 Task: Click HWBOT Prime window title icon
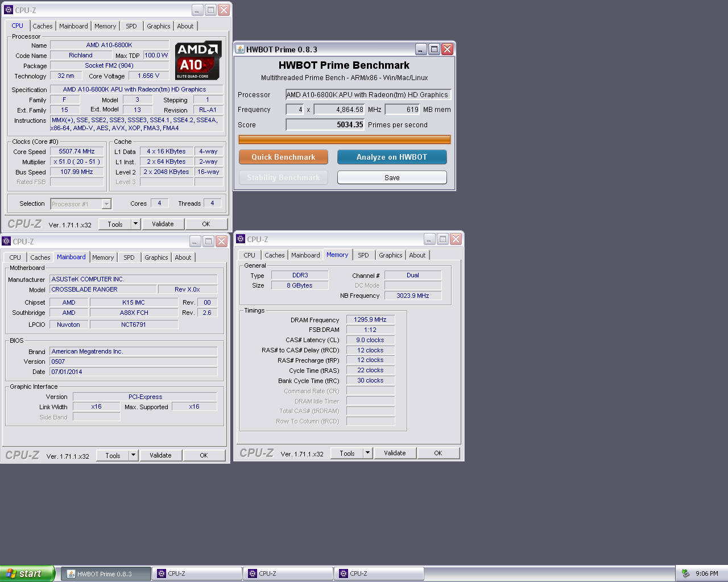(240, 49)
